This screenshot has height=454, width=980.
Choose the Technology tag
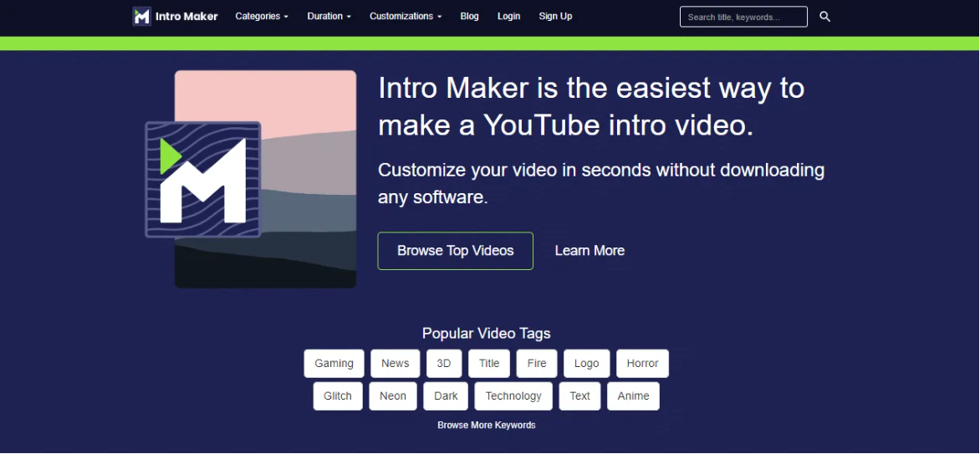pos(513,395)
